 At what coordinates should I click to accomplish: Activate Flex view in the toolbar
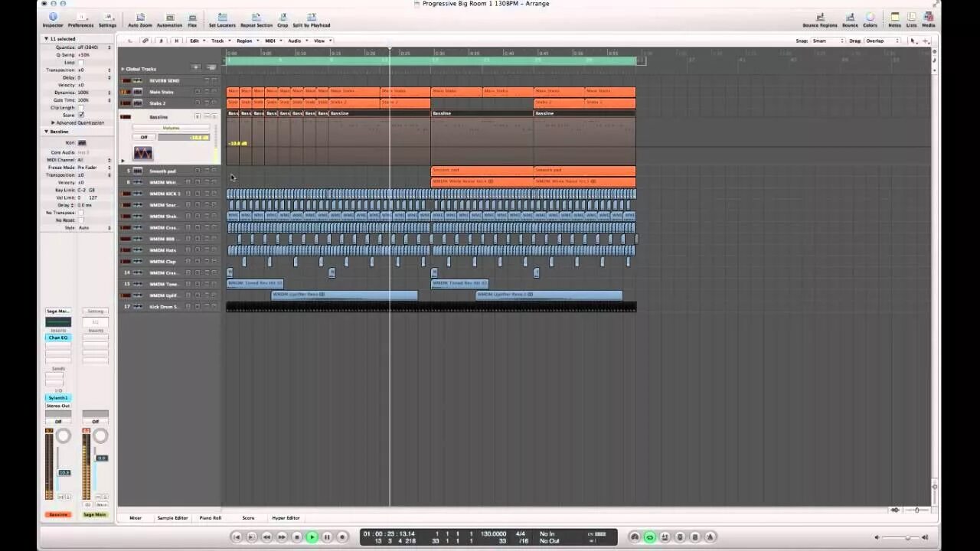pyautogui.click(x=192, y=20)
